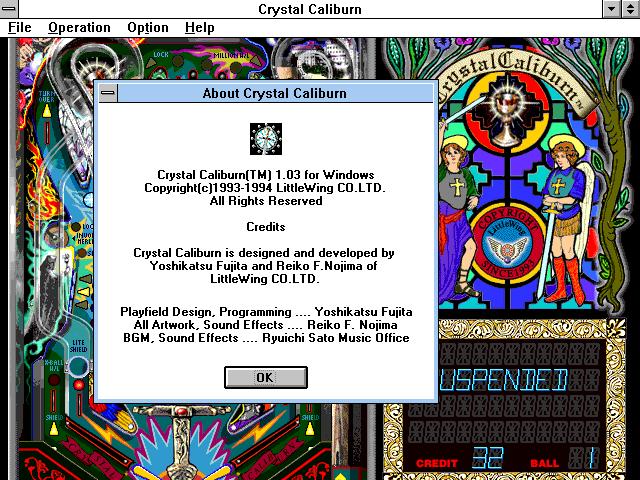Open the Option menu
The image size is (640, 480).
click(x=148, y=27)
